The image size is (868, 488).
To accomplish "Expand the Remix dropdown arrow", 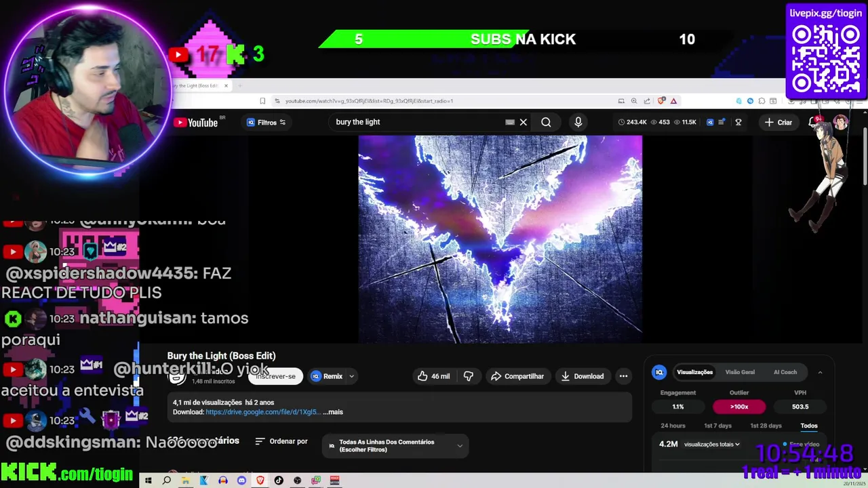I will tap(351, 376).
